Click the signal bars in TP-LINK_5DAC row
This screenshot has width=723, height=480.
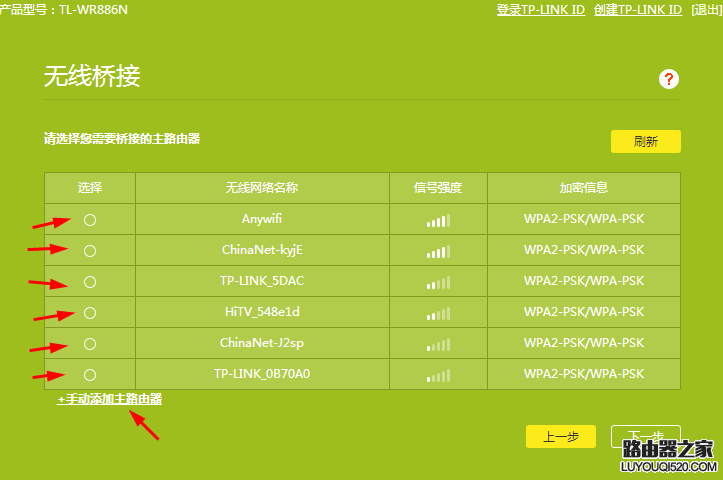[438, 283]
